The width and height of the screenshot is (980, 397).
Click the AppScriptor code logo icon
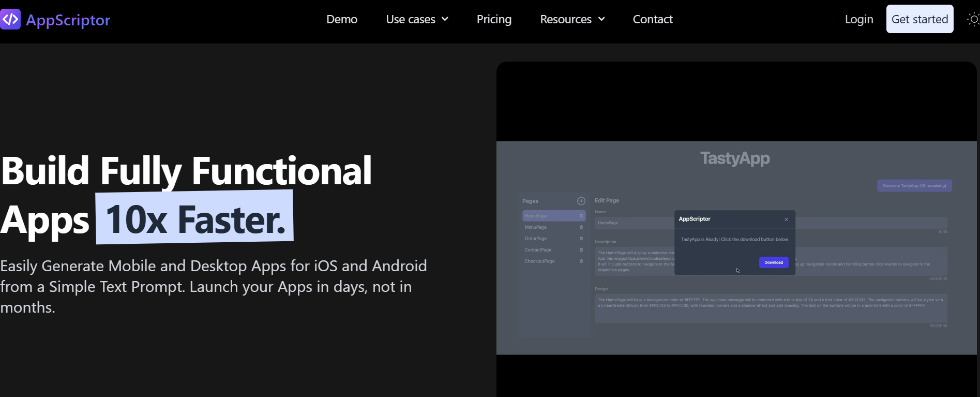(10, 19)
